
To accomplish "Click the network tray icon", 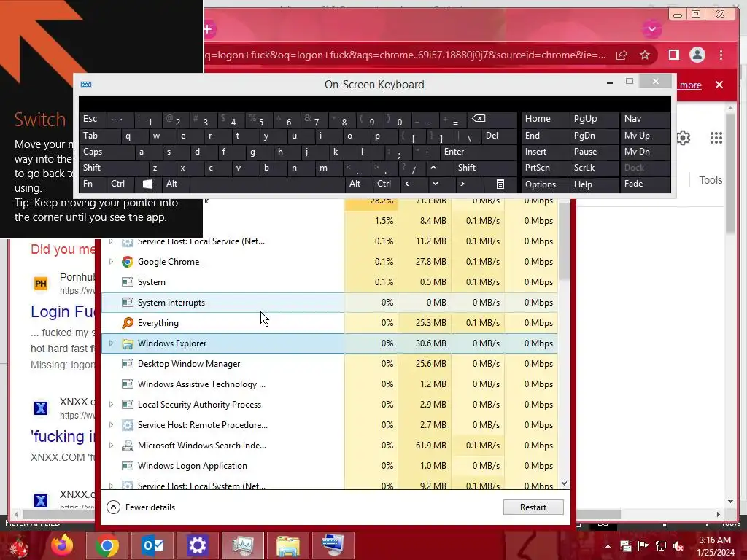I will [661, 546].
